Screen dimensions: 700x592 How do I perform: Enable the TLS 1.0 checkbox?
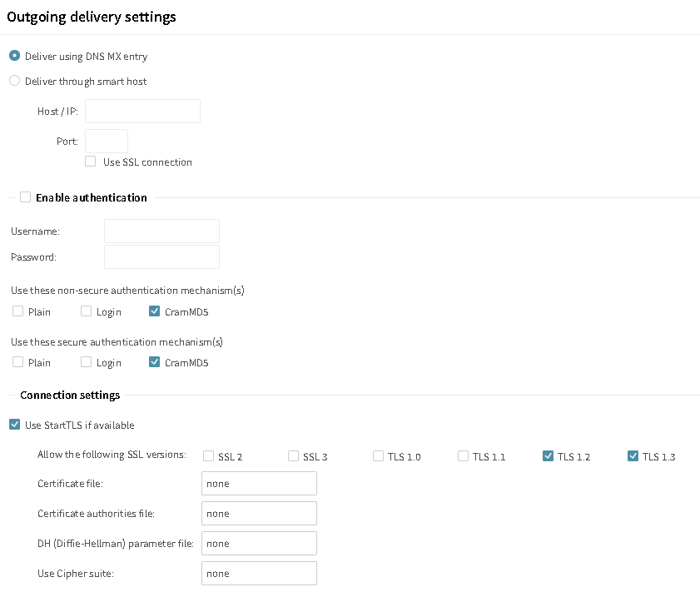point(378,455)
